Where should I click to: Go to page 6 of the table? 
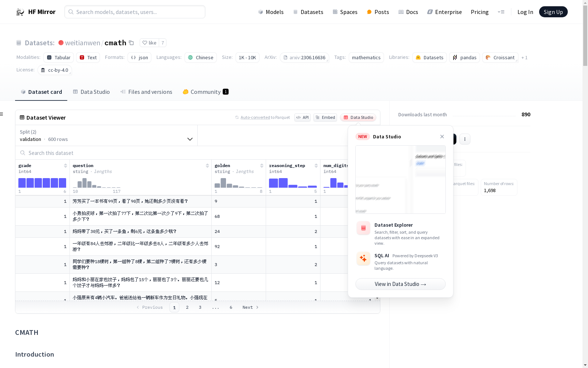point(231,307)
